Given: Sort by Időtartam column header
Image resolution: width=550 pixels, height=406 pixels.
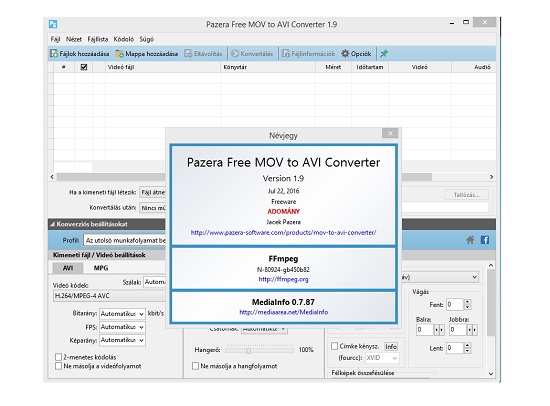Looking at the screenshot, I should [x=370, y=67].
